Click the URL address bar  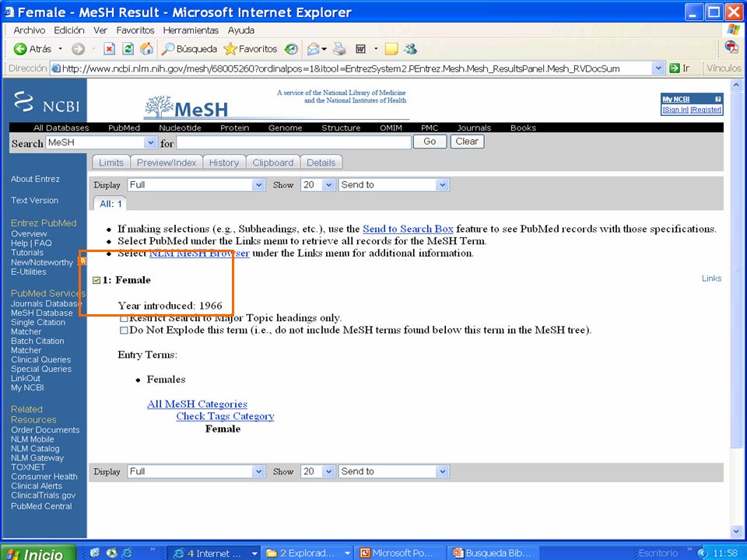pyautogui.click(x=352, y=68)
